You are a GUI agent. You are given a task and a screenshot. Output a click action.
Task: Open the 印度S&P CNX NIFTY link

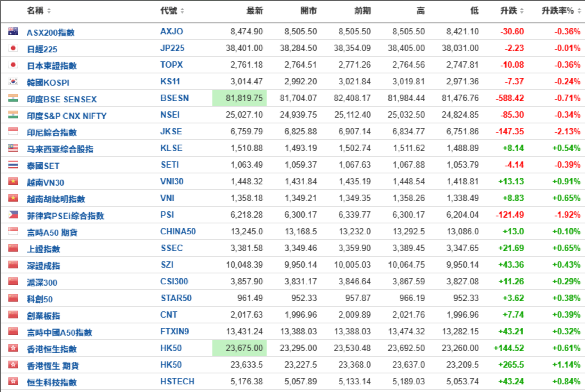[x=67, y=116]
